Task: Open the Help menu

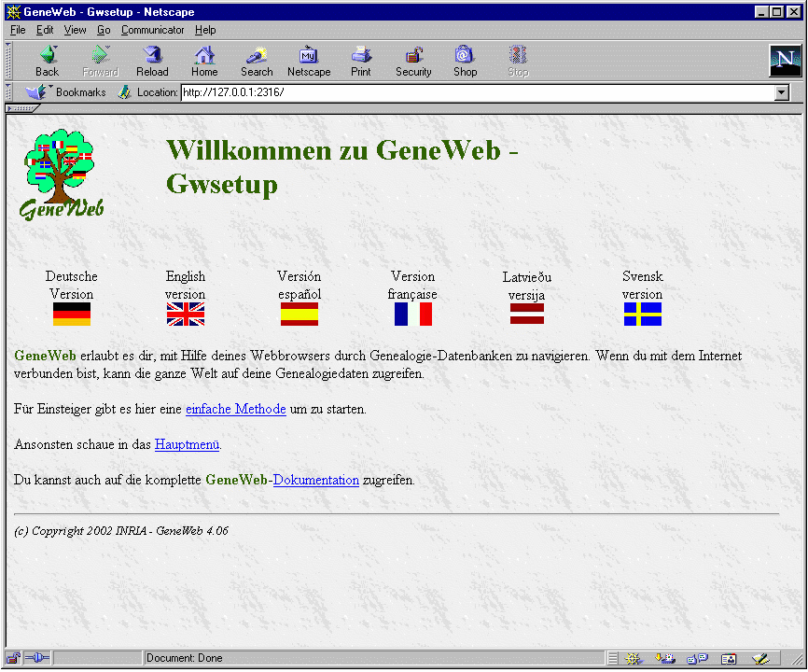Action: 205,30
